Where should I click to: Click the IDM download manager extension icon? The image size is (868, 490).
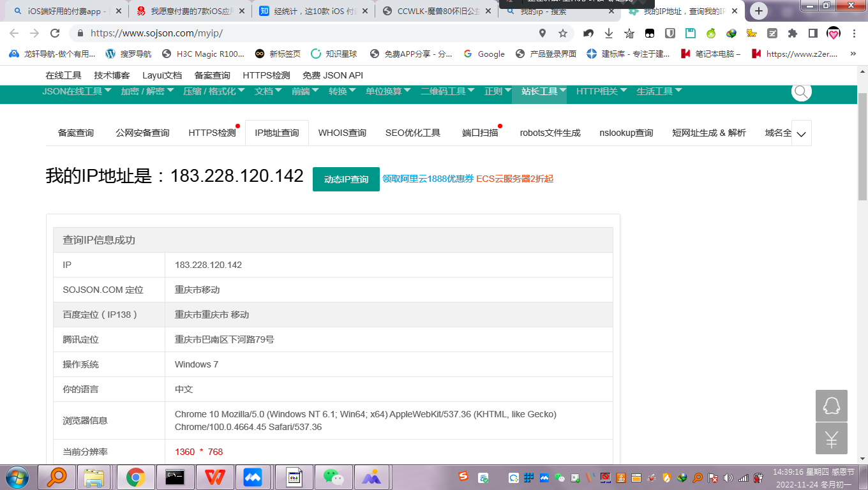pyautogui.click(x=732, y=33)
